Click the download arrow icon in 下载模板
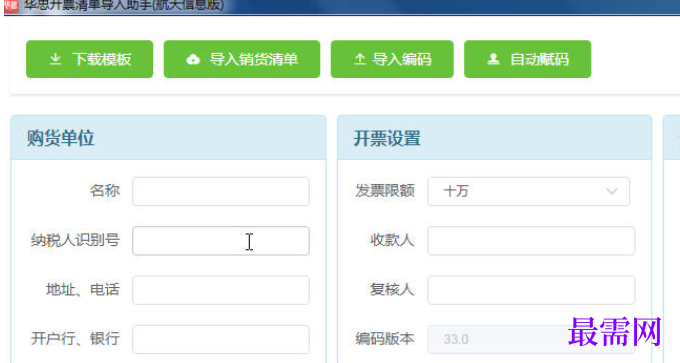The image size is (680, 363). click(x=55, y=59)
